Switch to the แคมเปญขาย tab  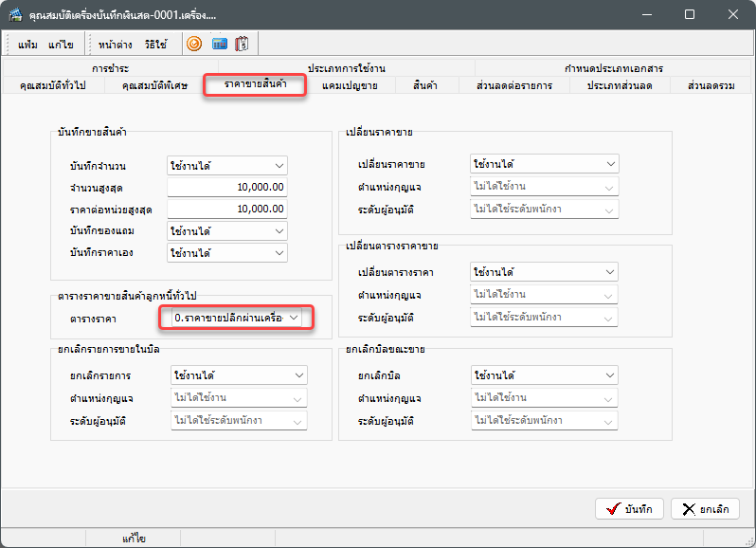point(350,85)
